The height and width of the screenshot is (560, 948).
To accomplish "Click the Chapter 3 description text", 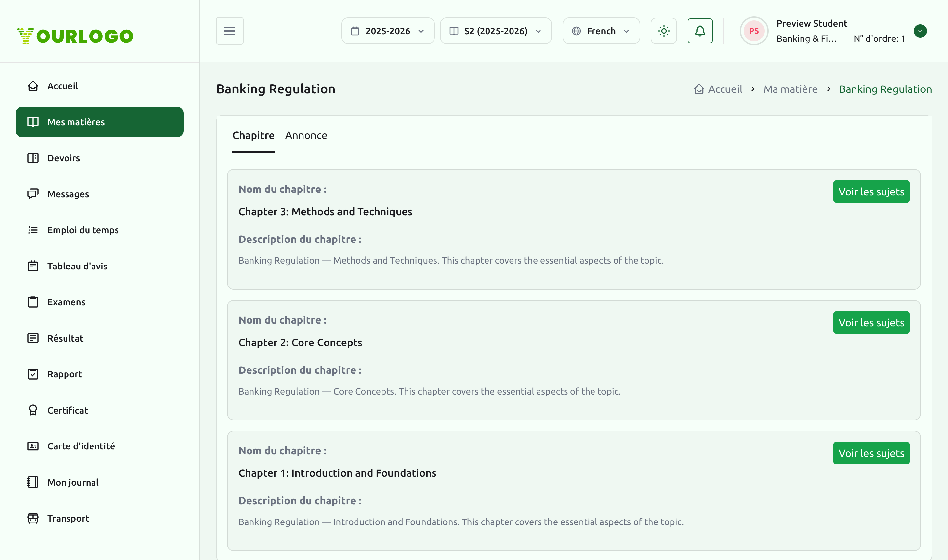I will [x=451, y=260].
